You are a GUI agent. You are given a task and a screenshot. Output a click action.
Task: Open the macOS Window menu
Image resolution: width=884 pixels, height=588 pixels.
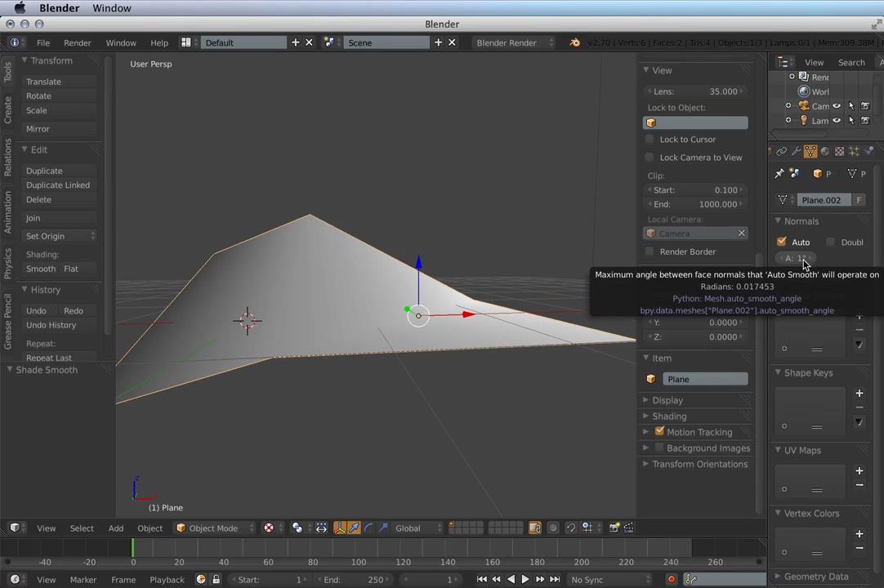(x=112, y=8)
